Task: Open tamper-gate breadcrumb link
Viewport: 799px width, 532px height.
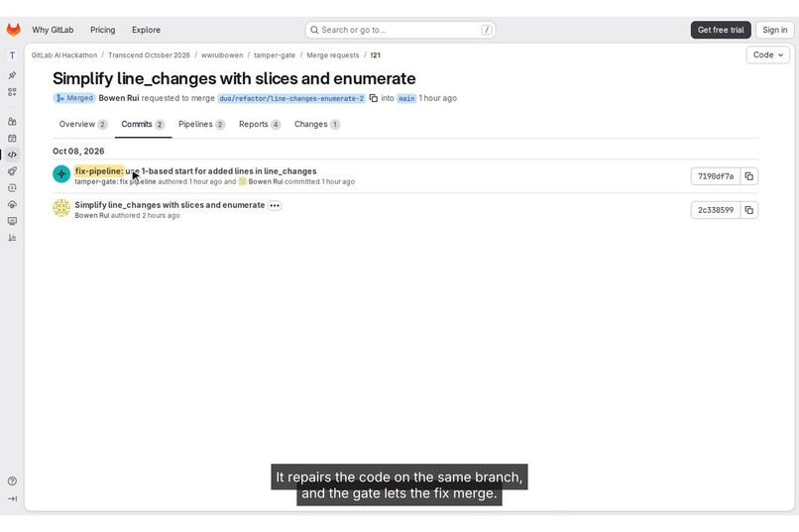Action: pos(275,54)
